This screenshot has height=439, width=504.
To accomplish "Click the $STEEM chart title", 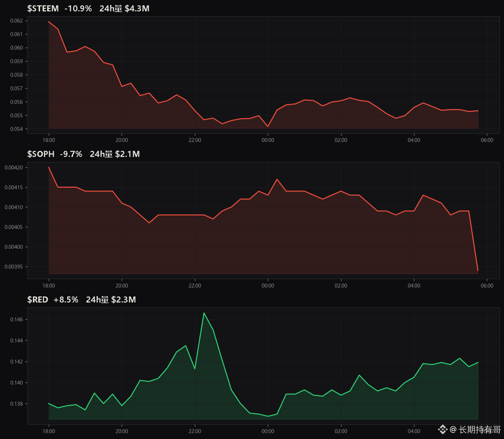I will (x=43, y=9).
